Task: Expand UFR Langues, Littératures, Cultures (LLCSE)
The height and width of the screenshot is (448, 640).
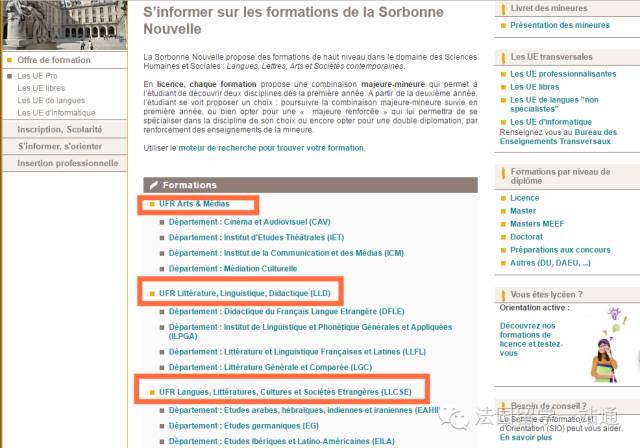Action: point(285,388)
